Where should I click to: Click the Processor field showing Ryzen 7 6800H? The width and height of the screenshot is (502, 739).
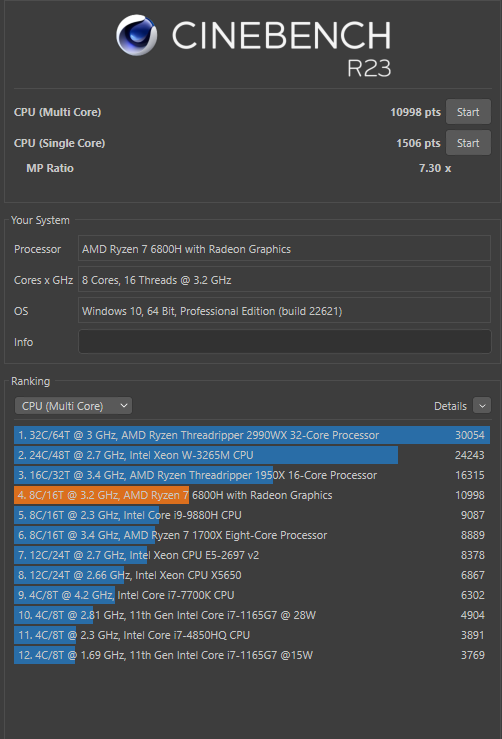[284, 248]
